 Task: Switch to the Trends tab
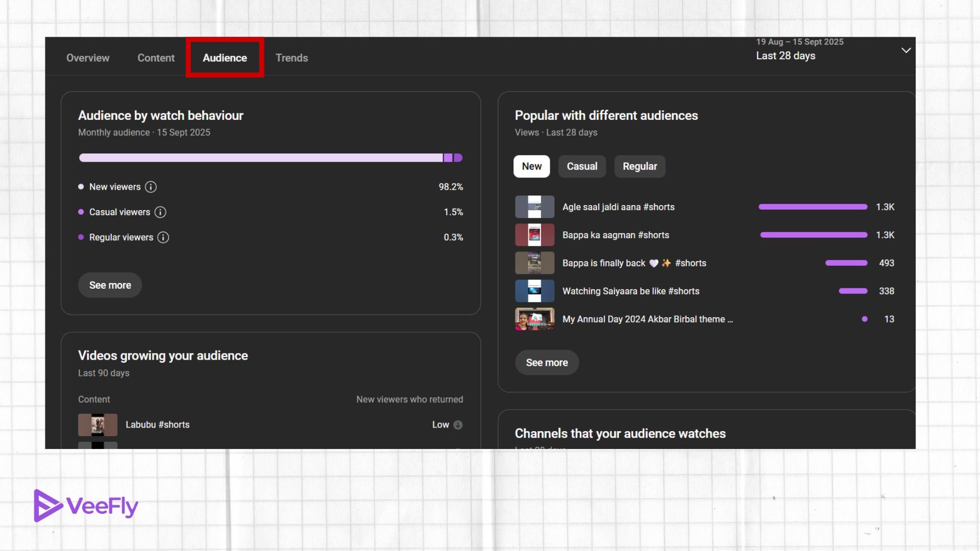[x=291, y=58]
